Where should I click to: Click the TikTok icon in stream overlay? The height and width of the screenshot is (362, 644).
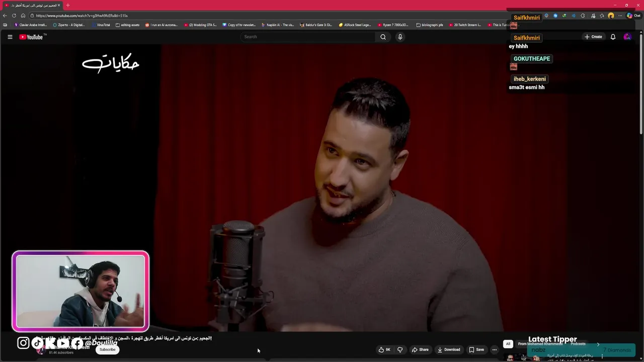(x=37, y=343)
